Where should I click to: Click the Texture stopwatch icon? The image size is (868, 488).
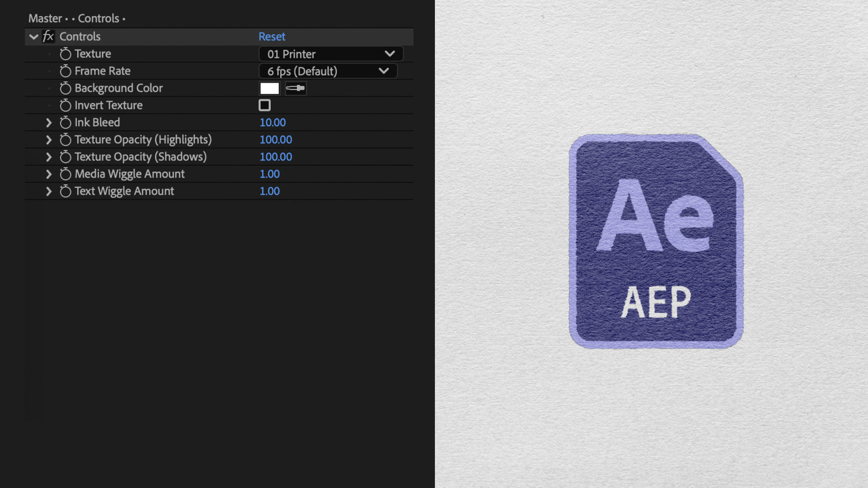click(x=65, y=54)
